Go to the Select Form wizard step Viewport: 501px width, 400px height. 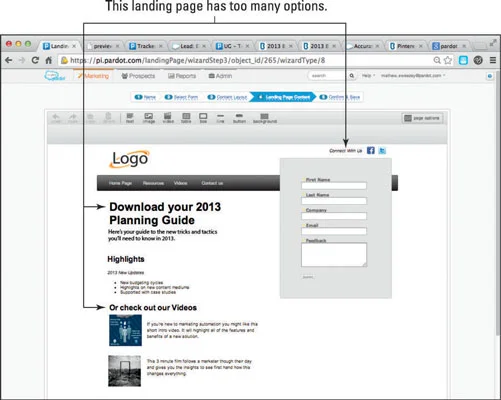(x=181, y=97)
